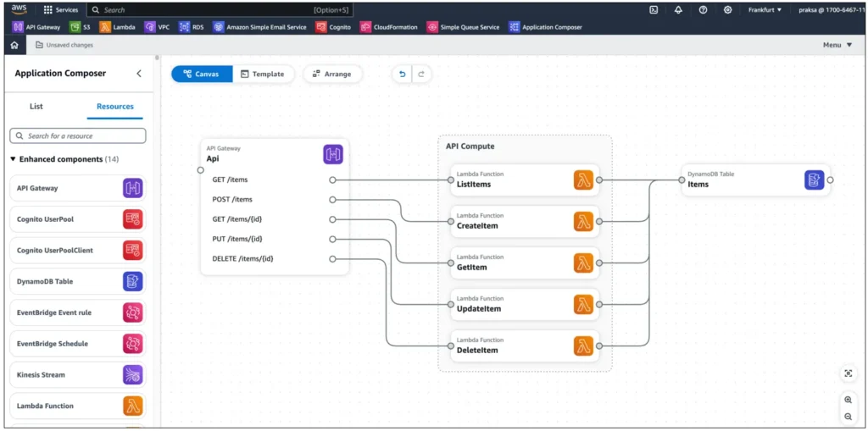Viewport: 868px width, 431px height.
Task: Go to the home icon
Action: pyautogui.click(x=14, y=46)
